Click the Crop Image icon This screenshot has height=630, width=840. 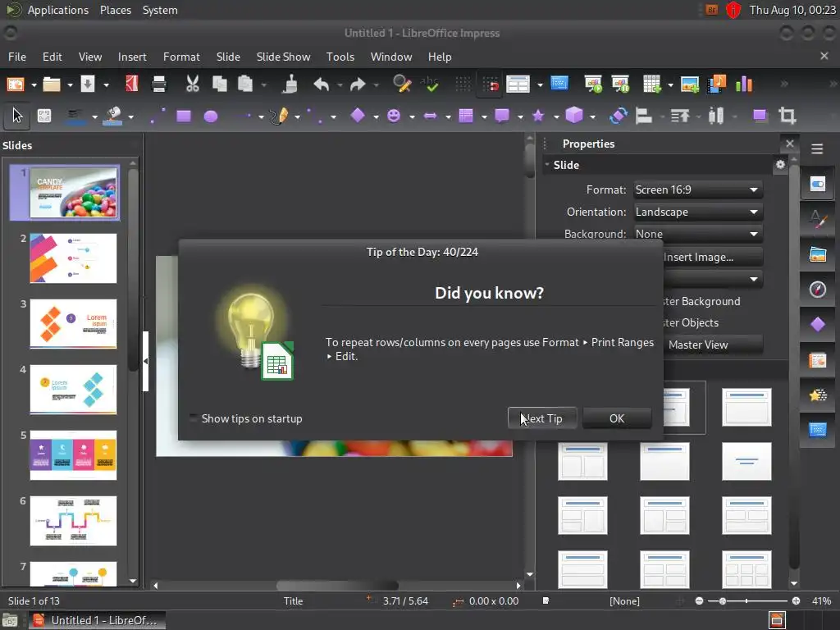(x=787, y=116)
